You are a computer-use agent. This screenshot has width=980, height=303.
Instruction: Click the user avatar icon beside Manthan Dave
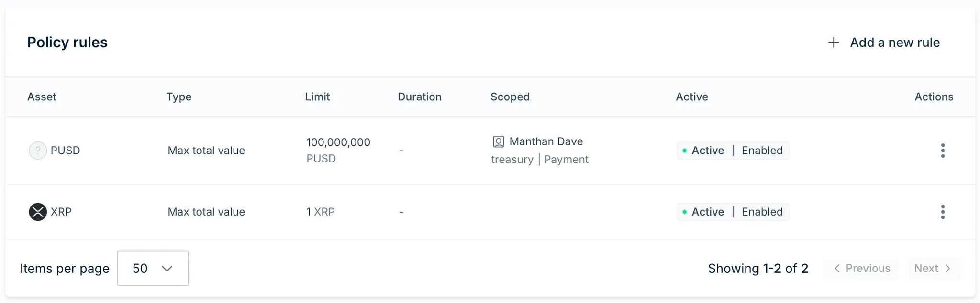[x=498, y=141]
